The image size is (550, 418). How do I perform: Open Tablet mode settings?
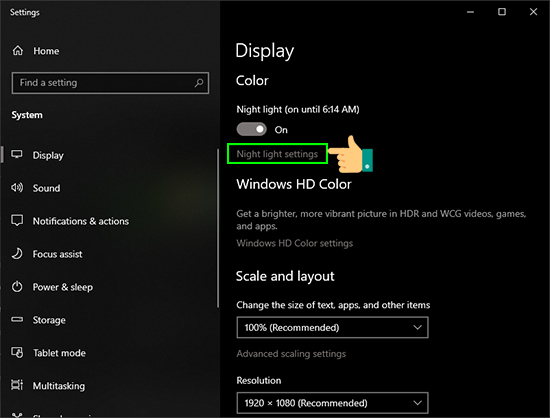[59, 353]
